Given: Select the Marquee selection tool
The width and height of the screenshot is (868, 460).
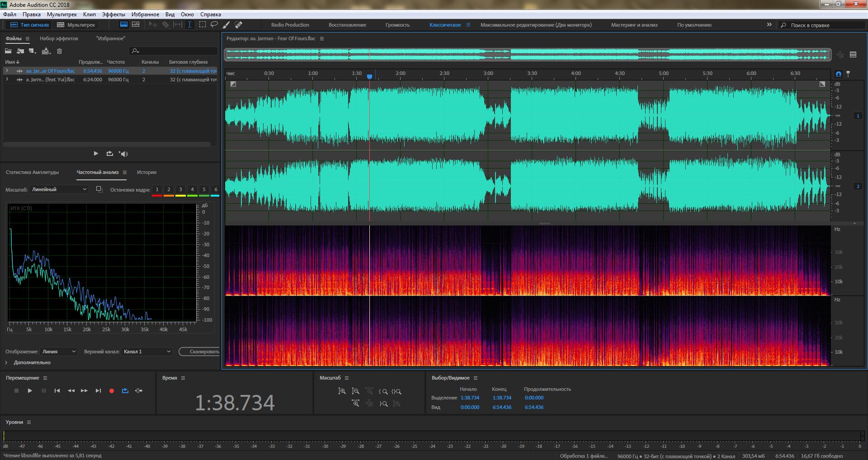Looking at the screenshot, I should (x=202, y=25).
